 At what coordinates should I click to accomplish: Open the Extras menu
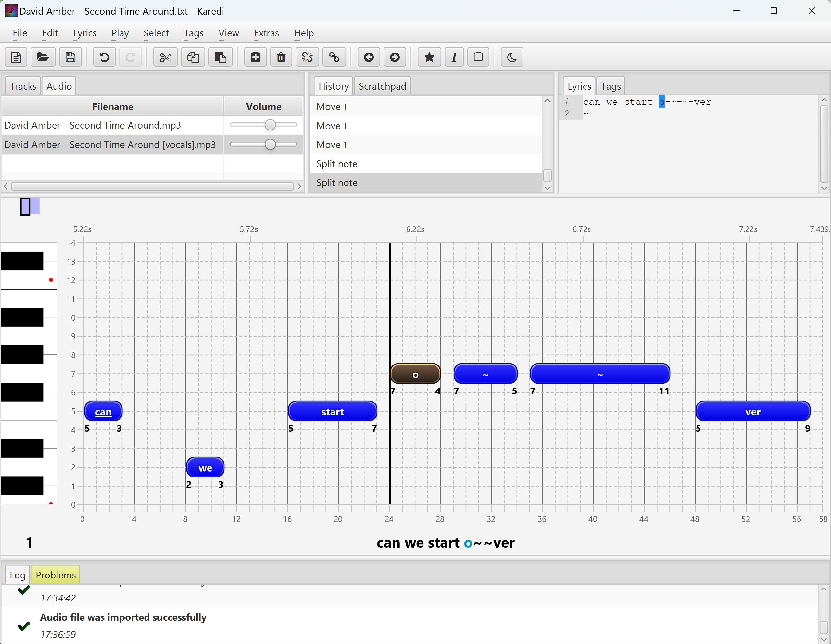[x=266, y=33]
